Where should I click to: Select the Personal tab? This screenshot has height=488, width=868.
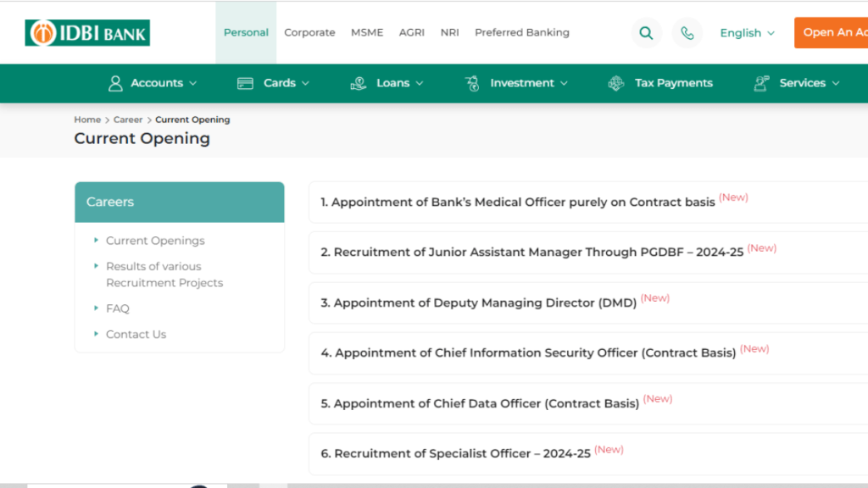(x=246, y=33)
